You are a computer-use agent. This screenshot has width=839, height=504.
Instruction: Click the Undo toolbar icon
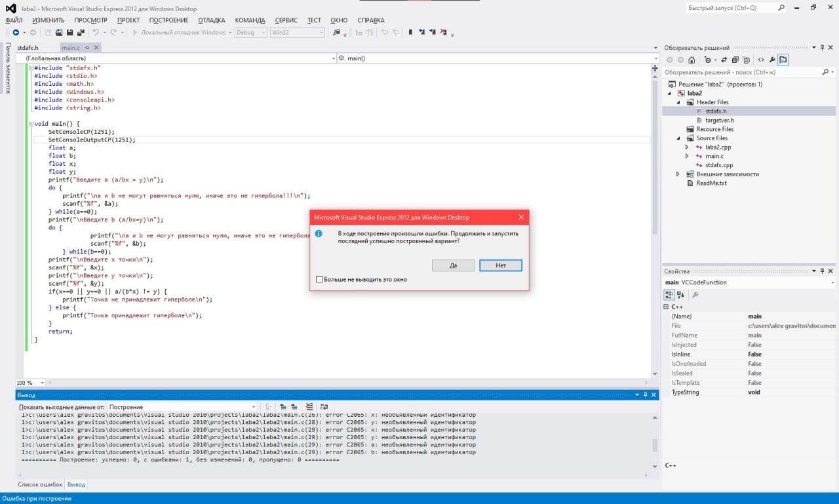(x=96, y=32)
